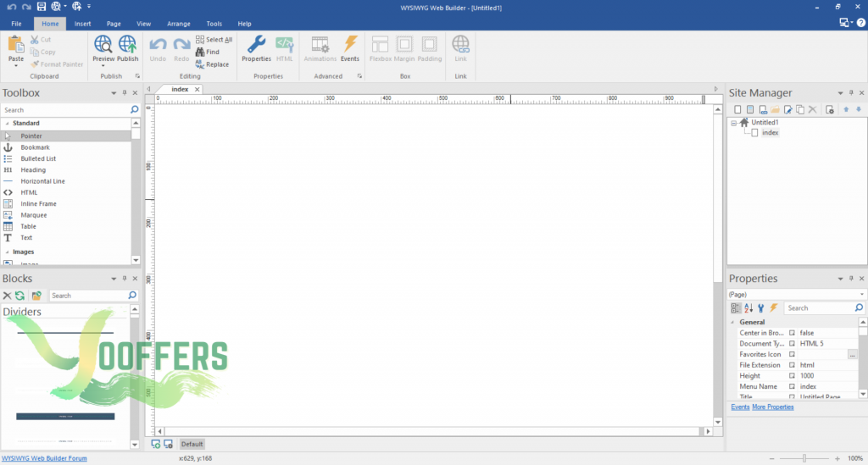This screenshot has height=465, width=868.
Task: Toggle the Height property marker box
Action: [x=792, y=376]
